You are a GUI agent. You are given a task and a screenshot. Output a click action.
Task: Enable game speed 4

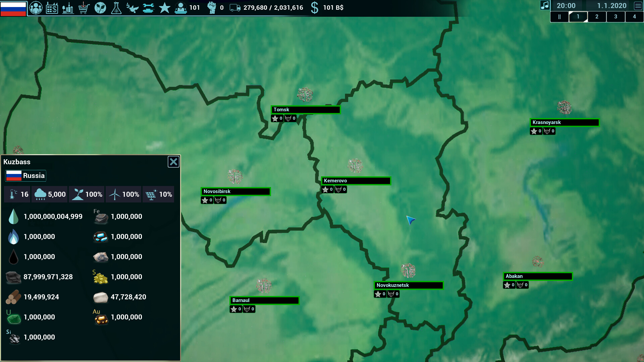634,16
